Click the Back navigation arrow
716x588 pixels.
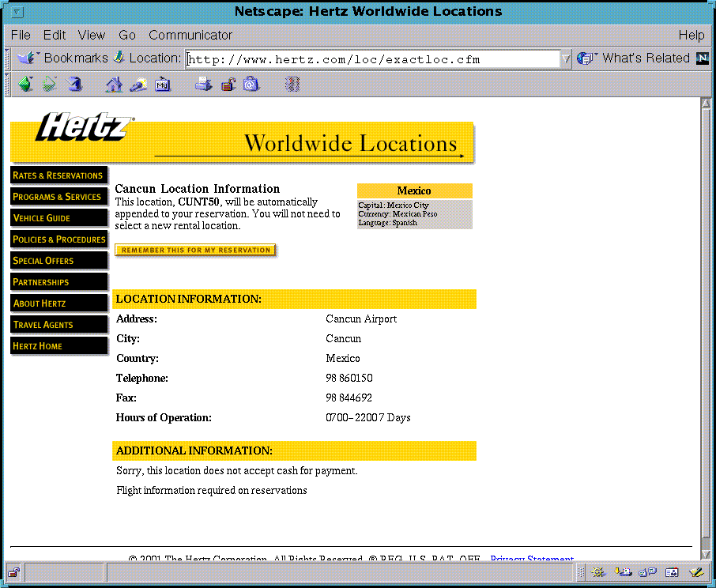[25, 84]
